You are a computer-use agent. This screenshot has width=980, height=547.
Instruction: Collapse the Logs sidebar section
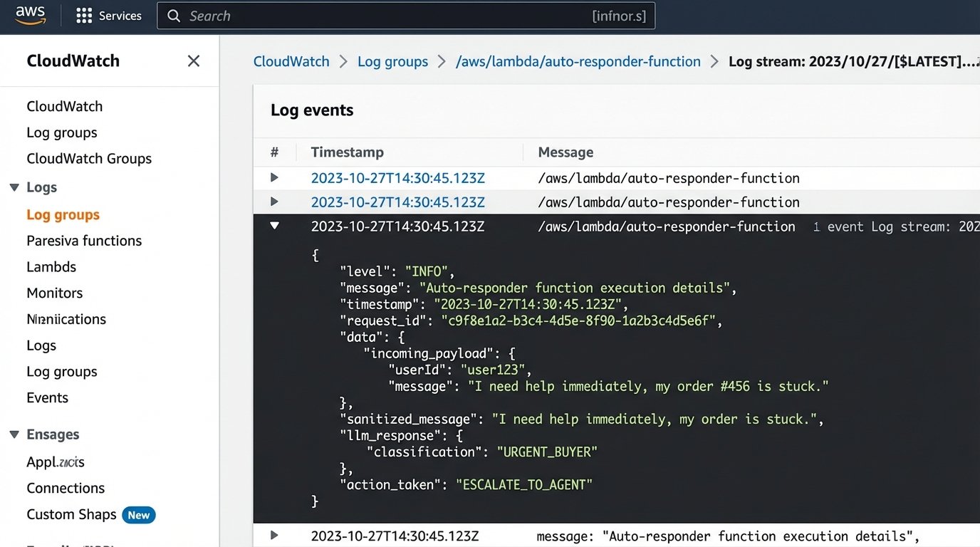pos(14,187)
